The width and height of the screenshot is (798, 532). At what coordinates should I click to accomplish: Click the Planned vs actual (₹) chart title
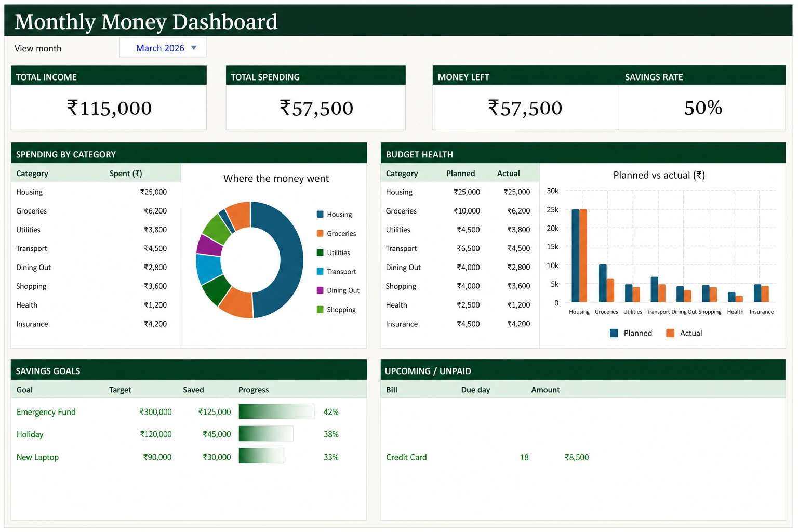pyautogui.click(x=659, y=175)
